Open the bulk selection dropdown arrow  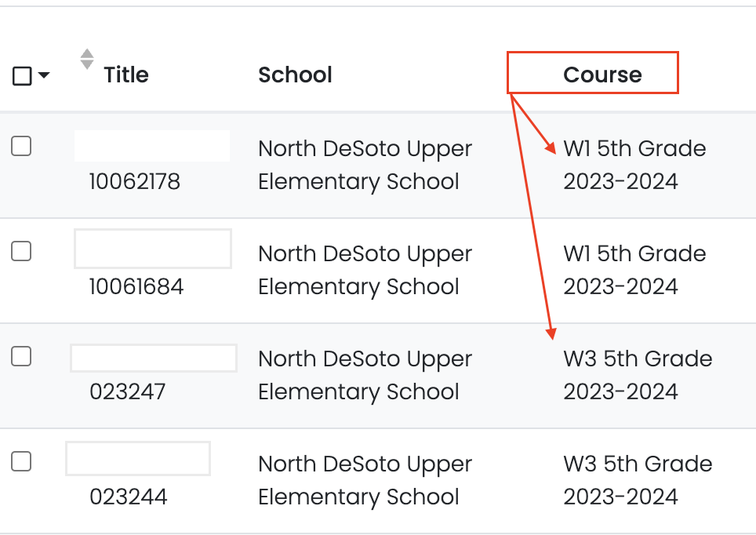pos(44,75)
